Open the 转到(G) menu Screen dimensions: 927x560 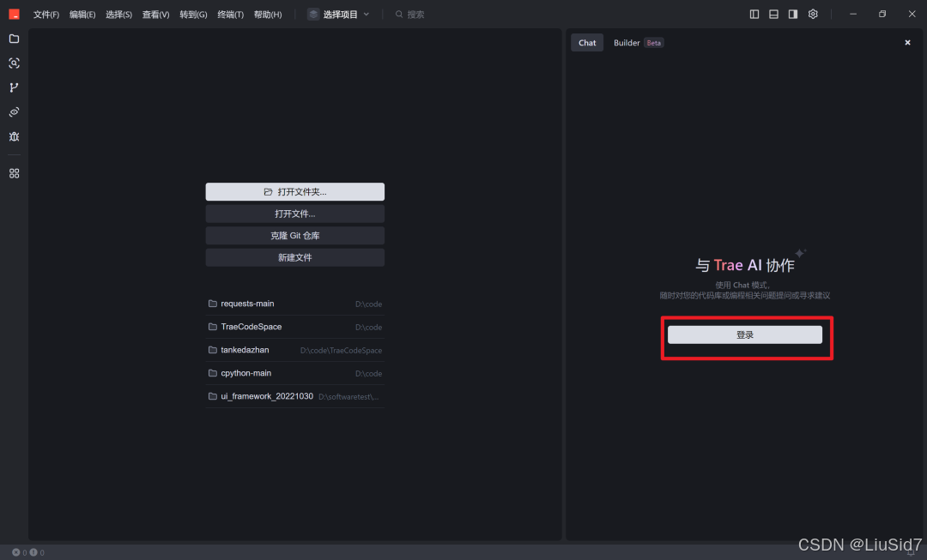coord(193,15)
